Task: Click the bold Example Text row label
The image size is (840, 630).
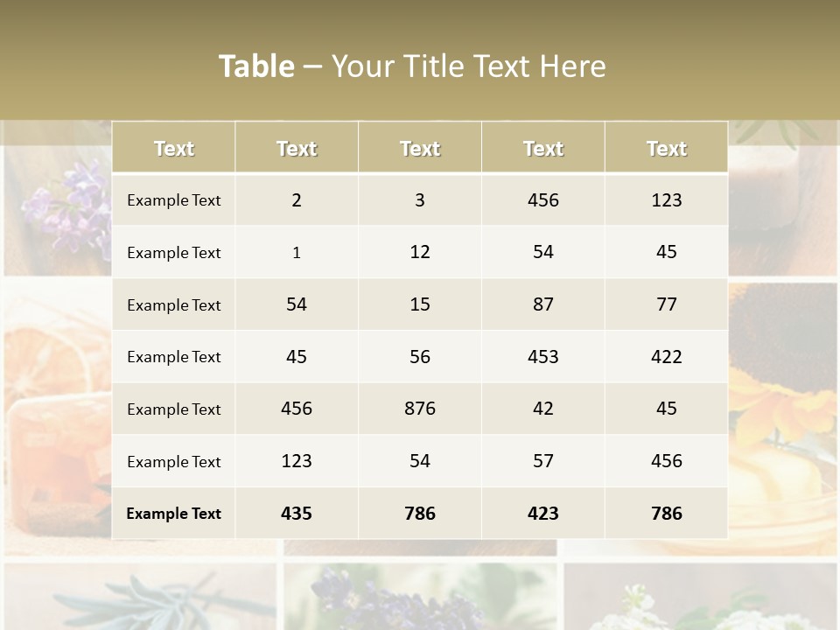Action: click(x=173, y=514)
